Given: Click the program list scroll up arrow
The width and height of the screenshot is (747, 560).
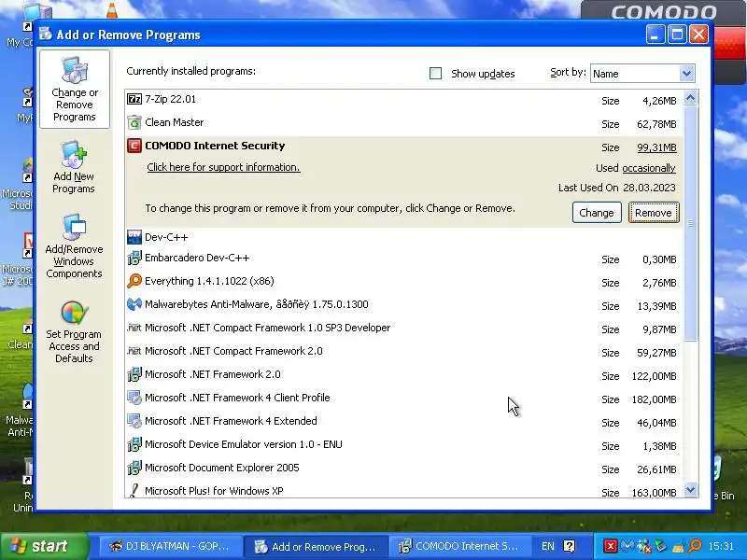Looking at the screenshot, I should [x=690, y=98].
